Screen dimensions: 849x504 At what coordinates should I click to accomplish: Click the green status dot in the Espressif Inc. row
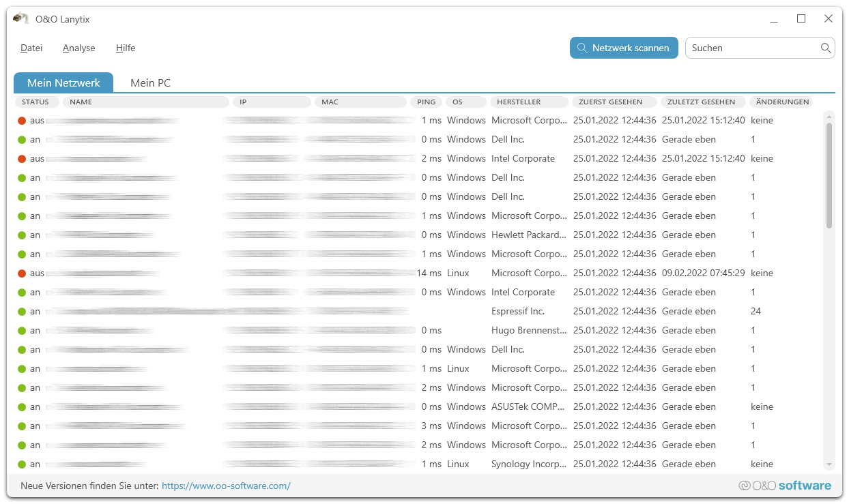(22, 312)
